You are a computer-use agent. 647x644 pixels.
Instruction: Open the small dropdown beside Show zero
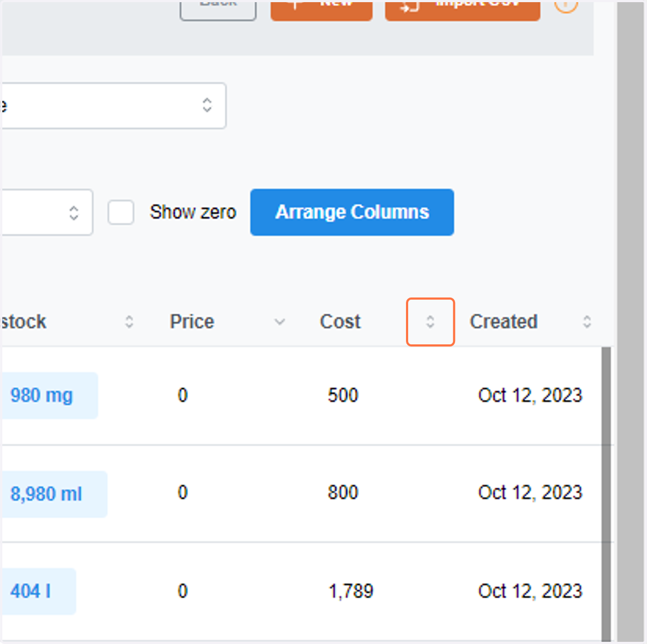tap(46, 212)
